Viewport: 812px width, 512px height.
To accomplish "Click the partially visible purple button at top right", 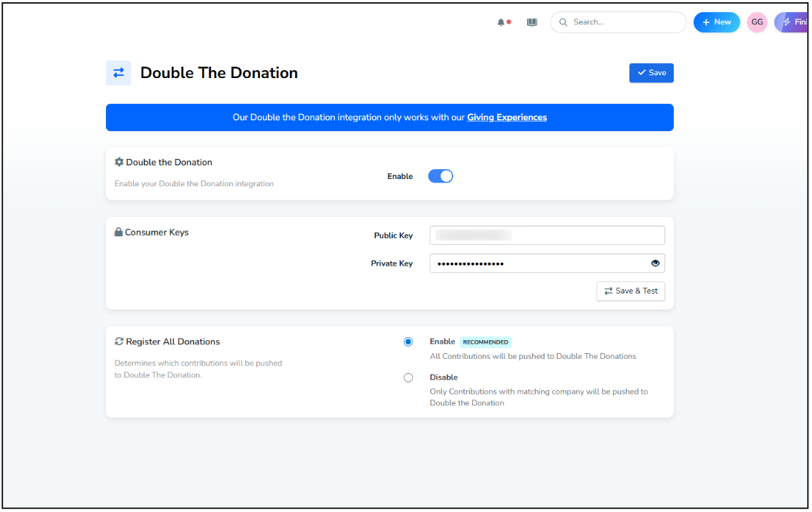I will click(x=792, y=22).
